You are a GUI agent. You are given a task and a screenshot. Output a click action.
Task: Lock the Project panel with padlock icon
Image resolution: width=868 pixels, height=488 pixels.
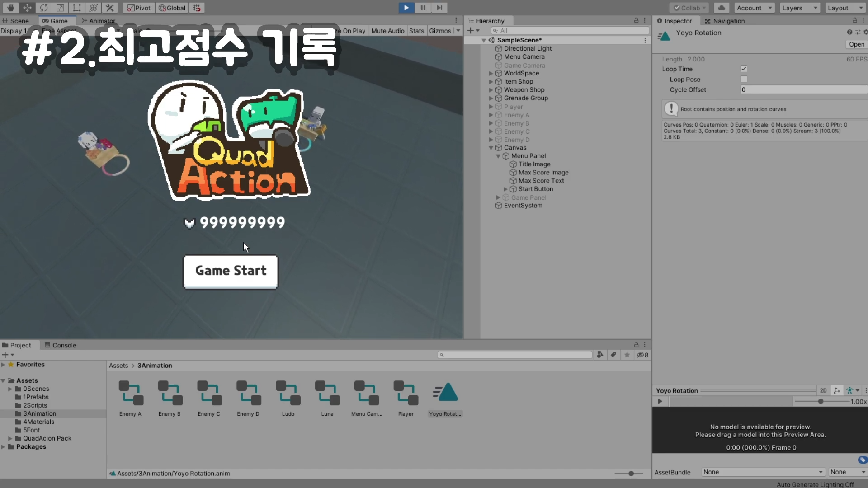636,345
